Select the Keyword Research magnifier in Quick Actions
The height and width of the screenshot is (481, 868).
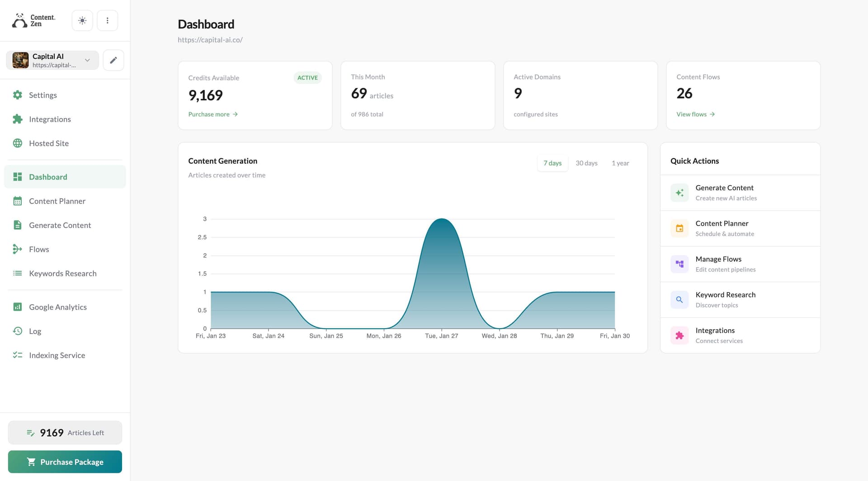point(679,299)
